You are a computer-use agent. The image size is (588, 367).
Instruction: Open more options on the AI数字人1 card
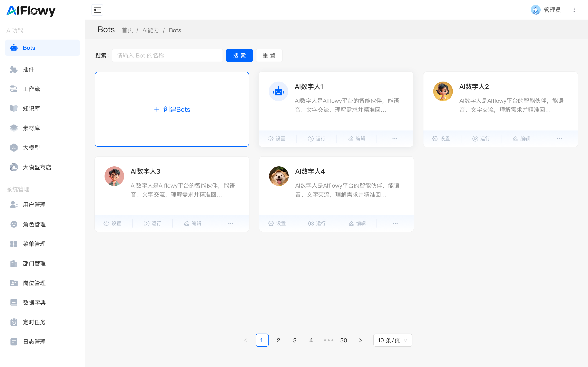coord(395,139)
